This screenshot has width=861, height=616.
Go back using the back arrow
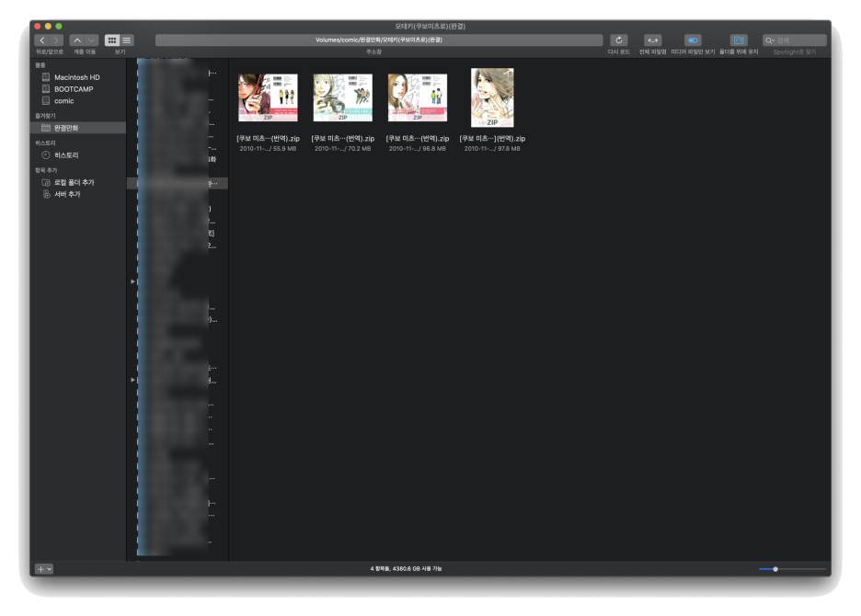click(41, 40)
